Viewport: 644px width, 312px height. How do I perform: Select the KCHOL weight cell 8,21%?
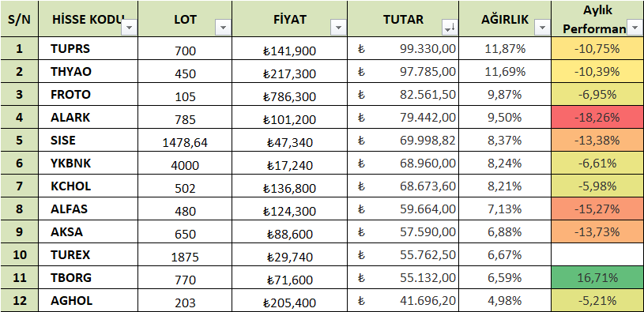505,186
